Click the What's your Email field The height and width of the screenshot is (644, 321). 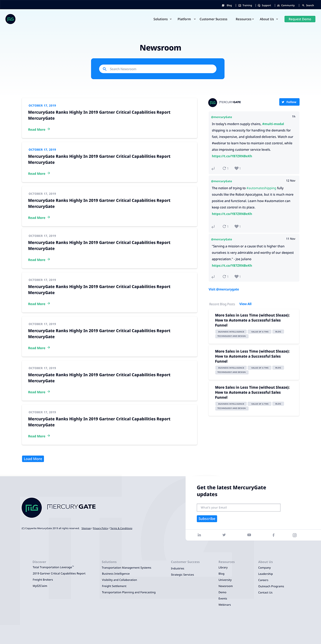tap(239, 508)
